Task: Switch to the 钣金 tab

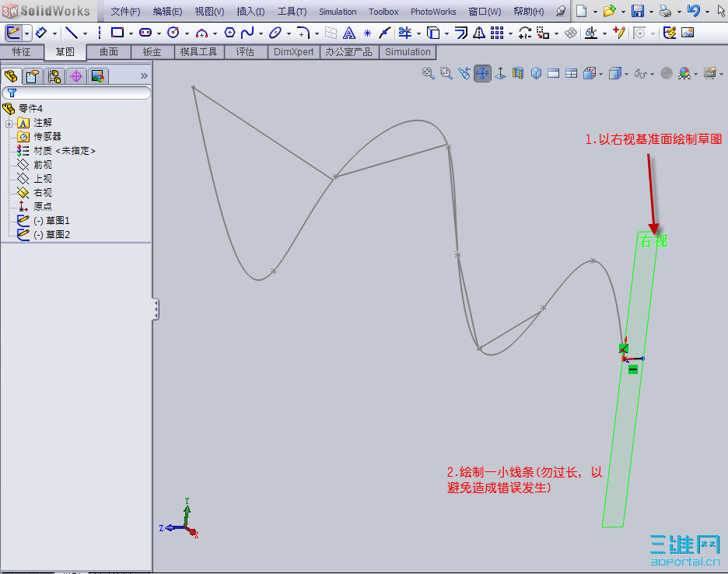Action: coord(152,52)
